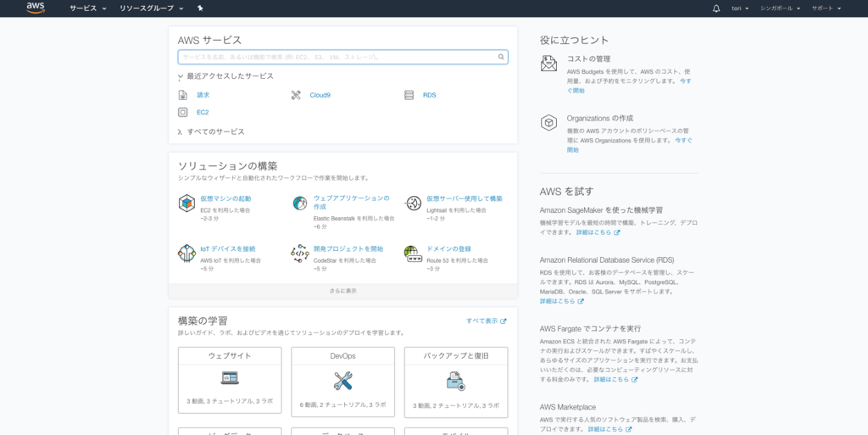Open 仮想サーバー使用して構築 link
The width and height of the screenshot is (868, 435).
(465, 198)
